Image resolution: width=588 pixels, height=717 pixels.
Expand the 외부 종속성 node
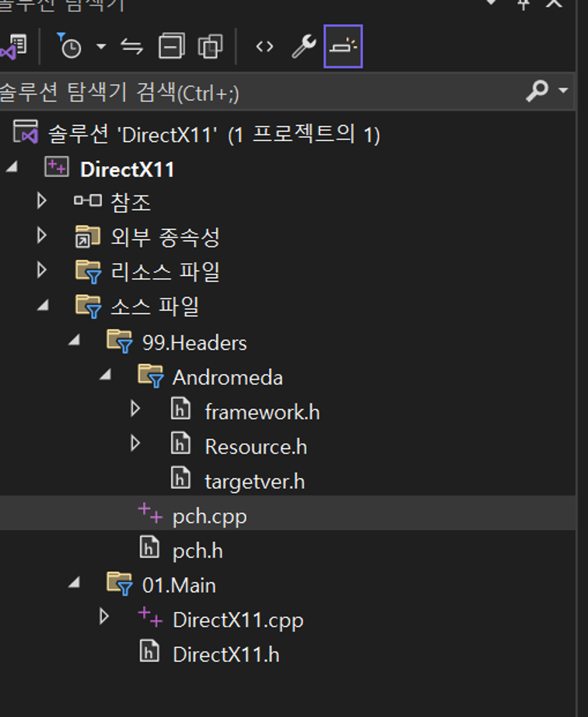[41, 236]
